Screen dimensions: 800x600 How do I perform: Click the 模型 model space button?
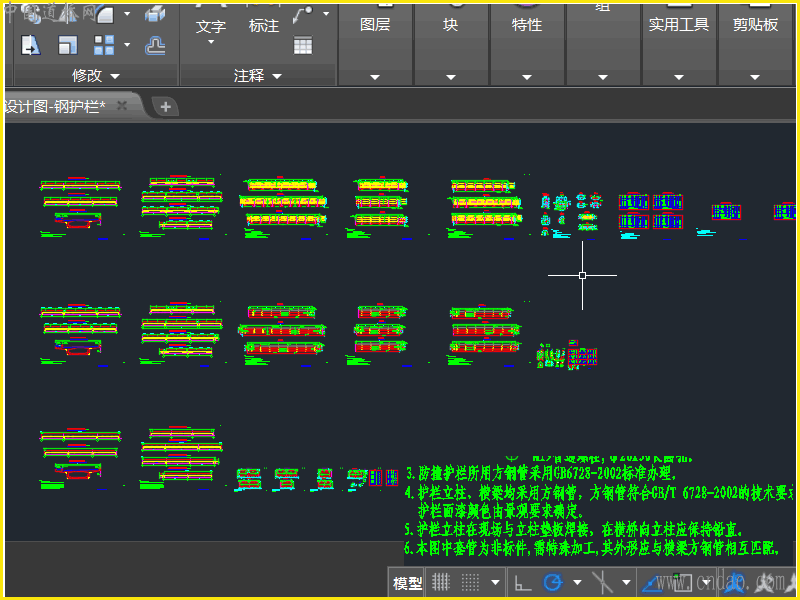click(x=407, y=583)
